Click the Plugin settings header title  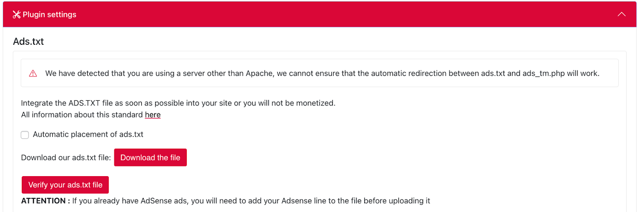[49, 15]
